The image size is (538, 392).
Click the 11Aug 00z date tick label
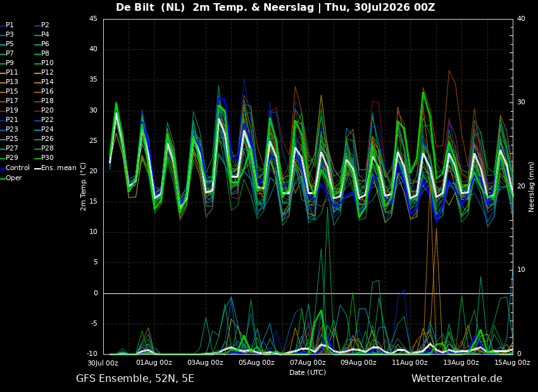(410, 362)
